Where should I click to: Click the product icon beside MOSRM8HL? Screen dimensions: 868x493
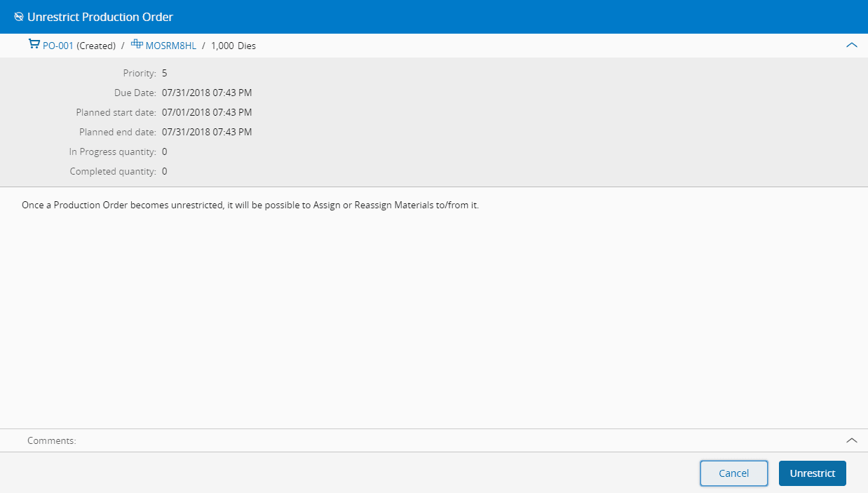tap(137, 45)
